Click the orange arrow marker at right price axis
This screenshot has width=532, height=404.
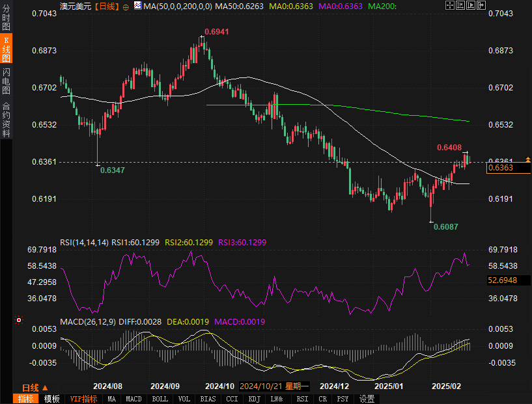click(527, 159)
